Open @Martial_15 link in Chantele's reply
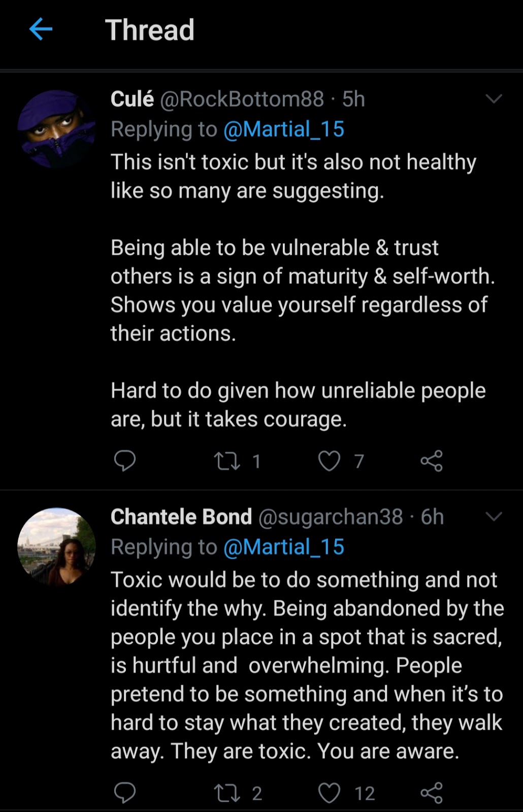The width and height of the screenshot is (523, 812). [284, 547]
